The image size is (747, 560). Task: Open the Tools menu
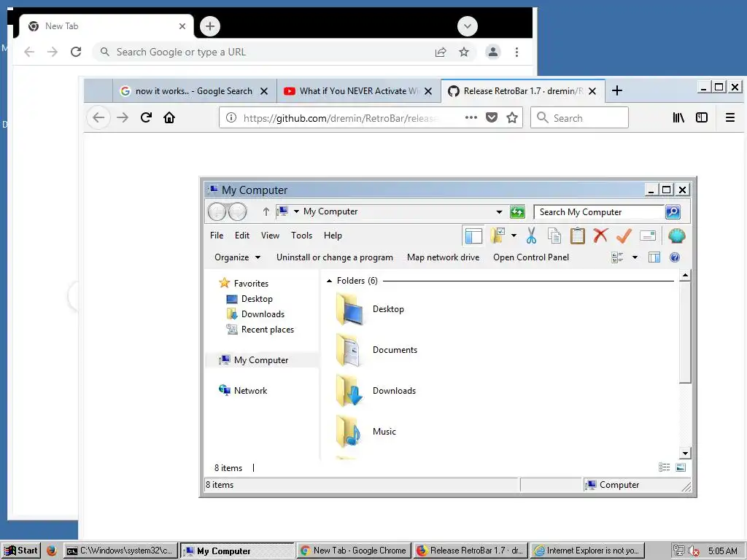point(301,236)
